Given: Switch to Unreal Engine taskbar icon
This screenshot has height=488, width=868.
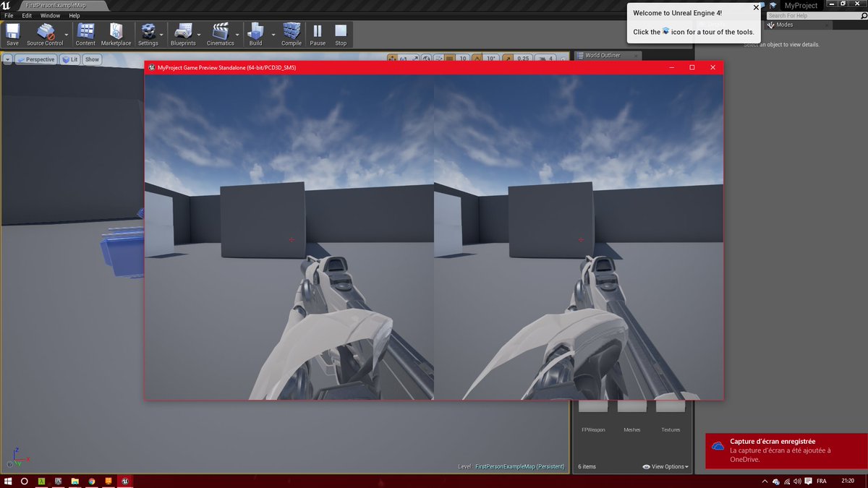Looking at the screenshot, I should [x=125, y=481].
